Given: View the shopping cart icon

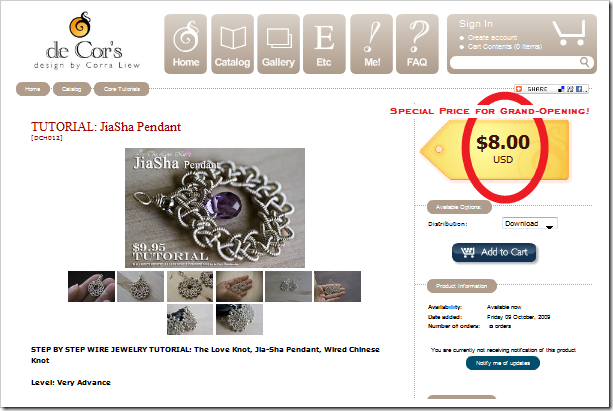Looking at the screenshot, I should [x=569, y=33].
